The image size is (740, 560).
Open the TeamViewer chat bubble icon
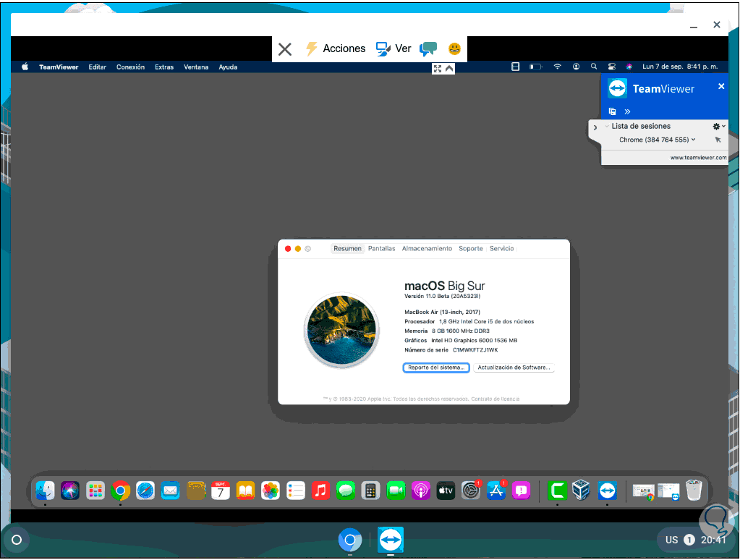[428, 48]
